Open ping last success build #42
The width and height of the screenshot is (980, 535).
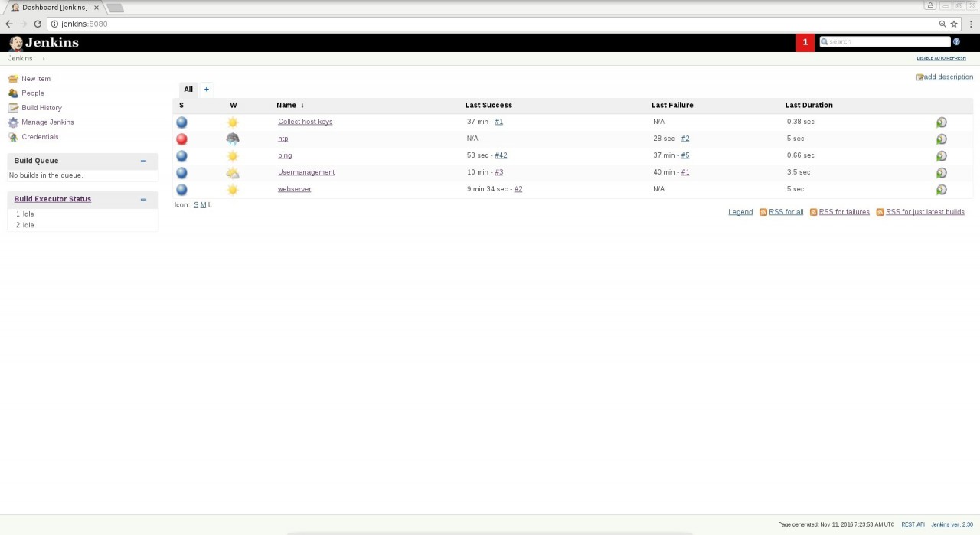pyautogui.click(x=501, y=155)
